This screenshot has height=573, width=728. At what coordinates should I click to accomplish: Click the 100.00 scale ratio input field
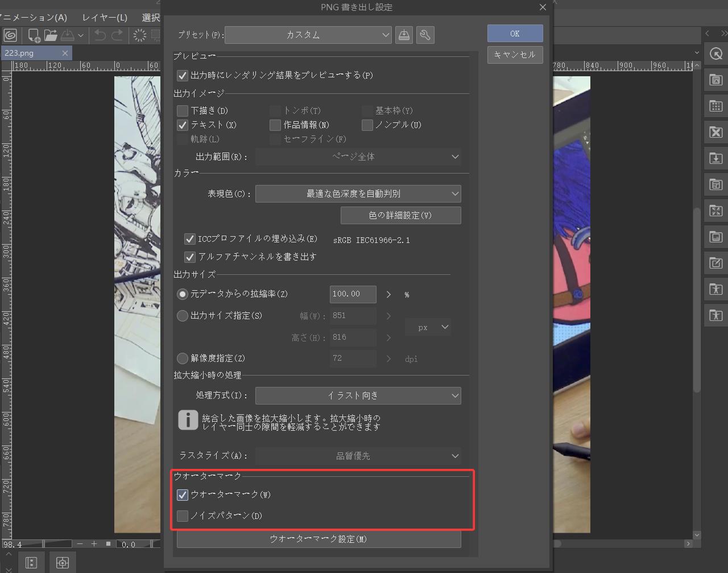pos(353,294)
